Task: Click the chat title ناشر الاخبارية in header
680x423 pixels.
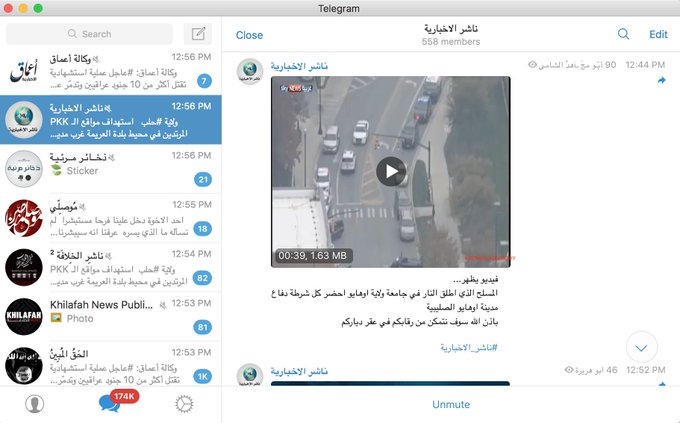Action: [x=451, y=29]
